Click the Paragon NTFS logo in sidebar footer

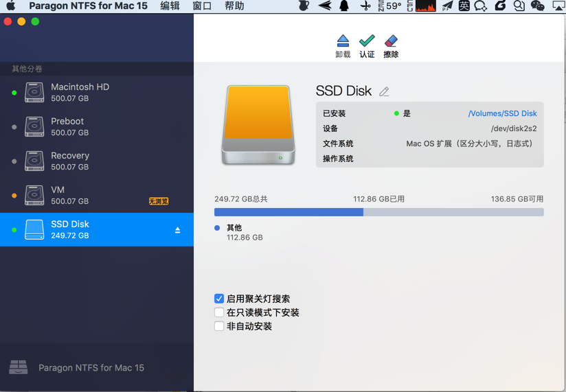click(x=19, y=367)
